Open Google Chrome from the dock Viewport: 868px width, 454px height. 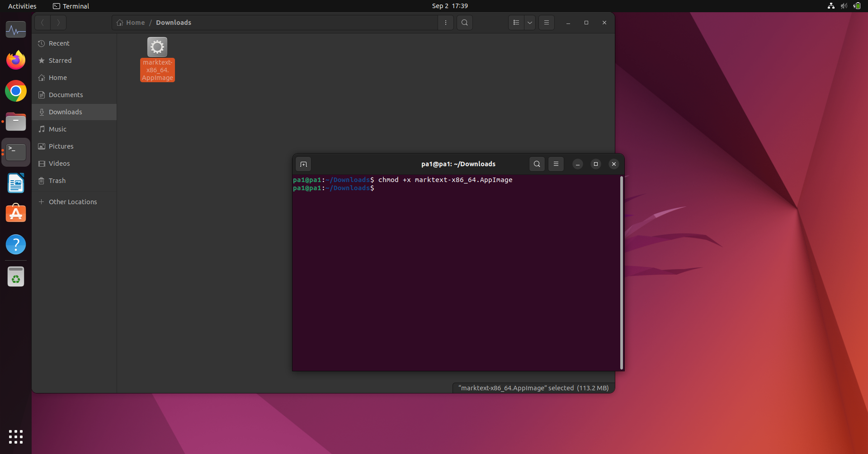tap(16, 91)
